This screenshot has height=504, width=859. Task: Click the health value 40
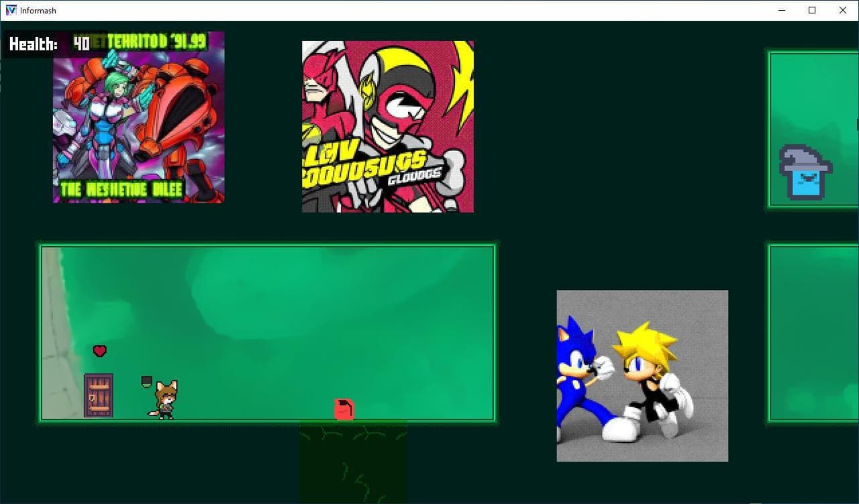(81, 44)
